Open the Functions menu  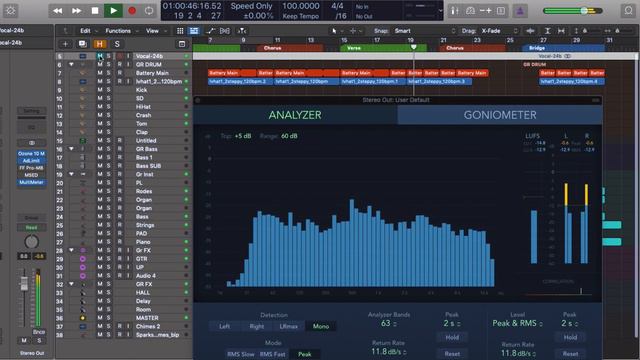click(x=118, y=31)
